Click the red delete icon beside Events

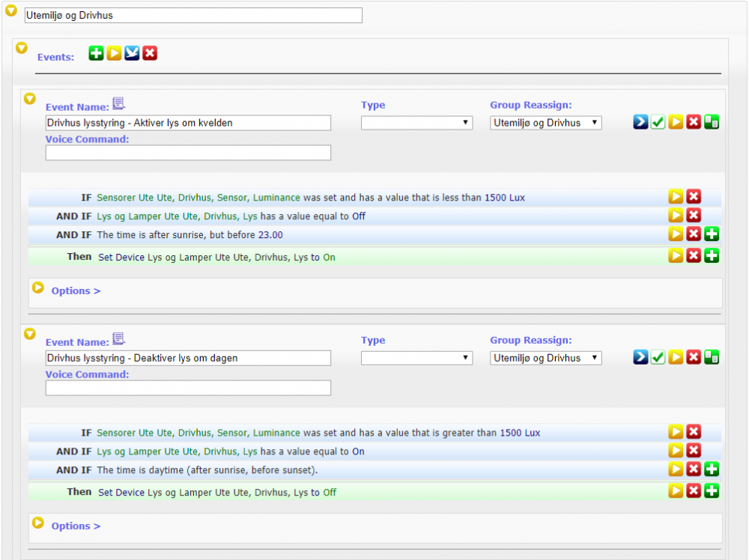click(x=150, y=53)
